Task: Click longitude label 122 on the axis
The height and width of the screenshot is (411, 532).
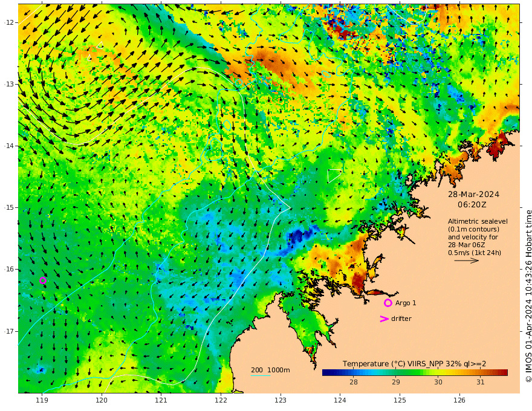Action: [x=221, y=400]
